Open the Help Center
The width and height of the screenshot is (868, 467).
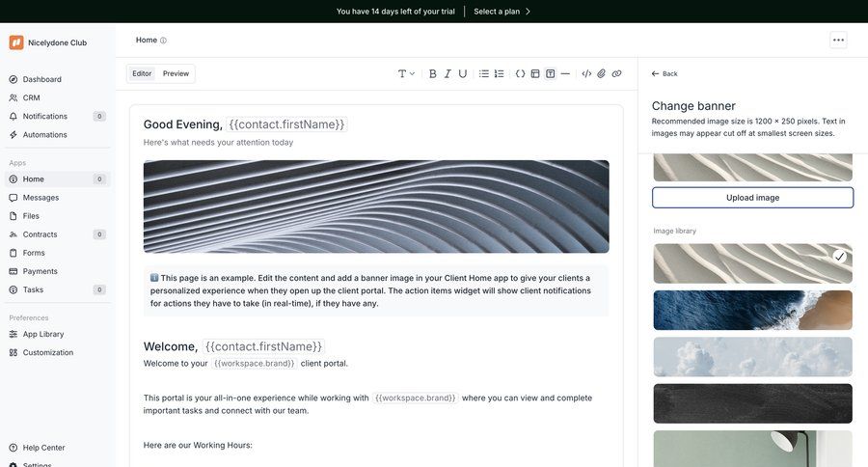[x=58, y=448]
